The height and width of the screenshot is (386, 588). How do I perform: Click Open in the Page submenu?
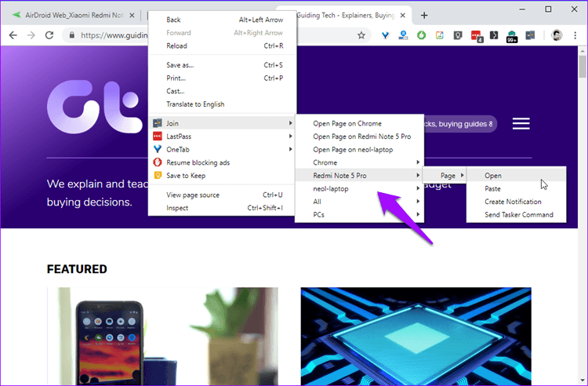coord(517,176)
